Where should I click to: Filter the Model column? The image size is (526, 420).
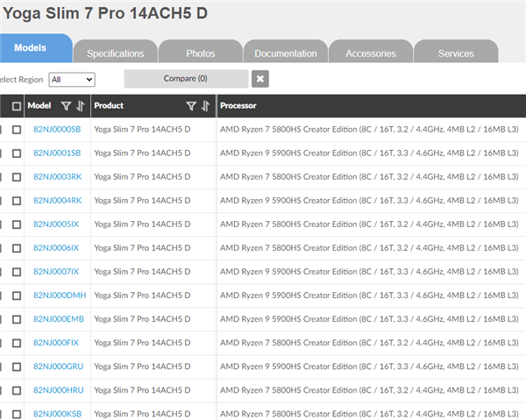pyautogui.click(x=66, y=106)
